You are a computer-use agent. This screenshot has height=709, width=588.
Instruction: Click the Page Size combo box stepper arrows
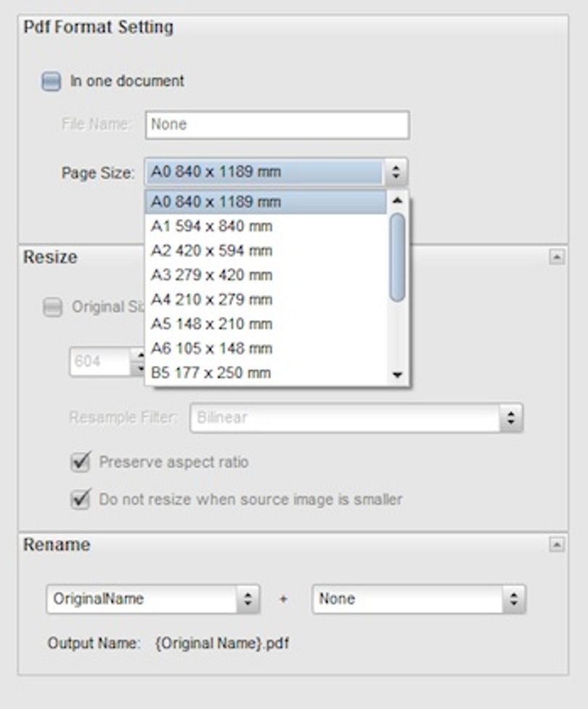tap(396, 172)
